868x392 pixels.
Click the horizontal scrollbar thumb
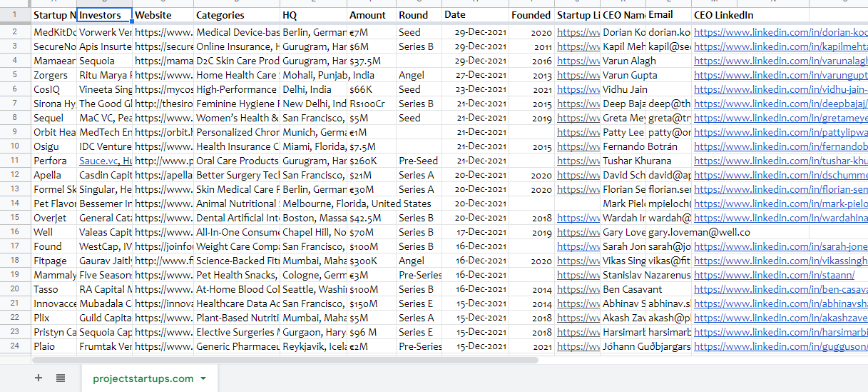pos(285,360)
